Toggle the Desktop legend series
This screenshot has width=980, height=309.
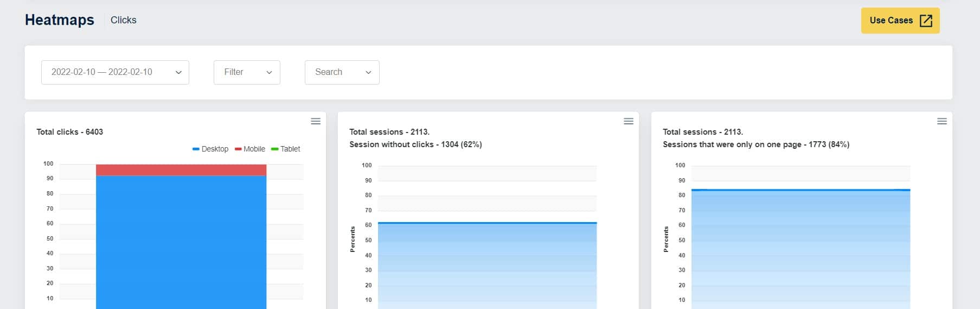[210, 149]
